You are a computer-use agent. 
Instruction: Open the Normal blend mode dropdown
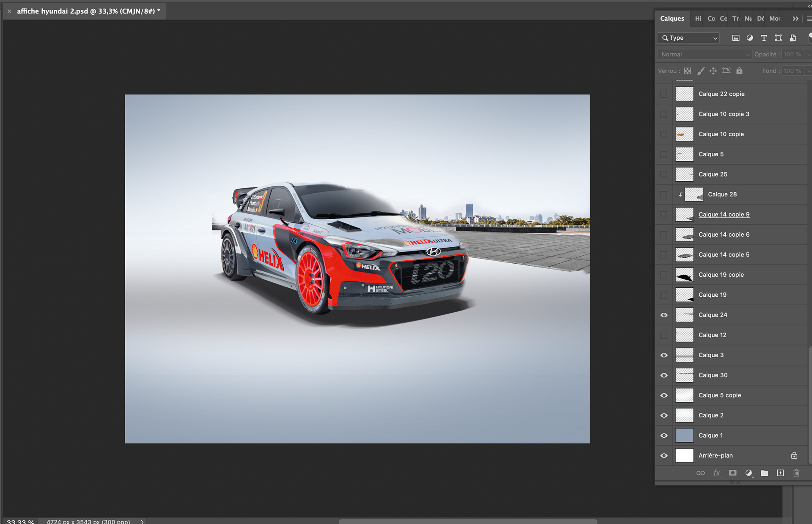tap(704, 55)
